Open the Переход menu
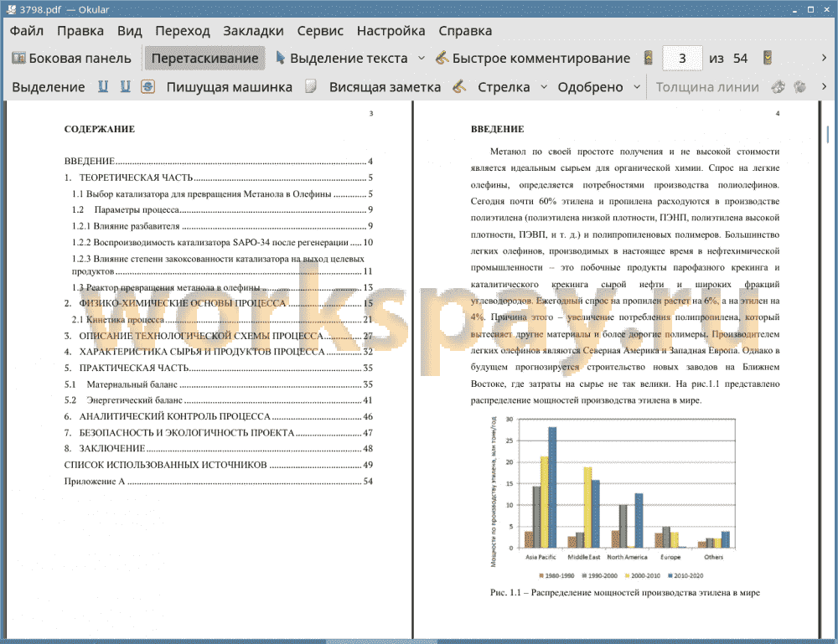Image resolution: width=838 pixels, height=644 pixels. pos(182,31)
